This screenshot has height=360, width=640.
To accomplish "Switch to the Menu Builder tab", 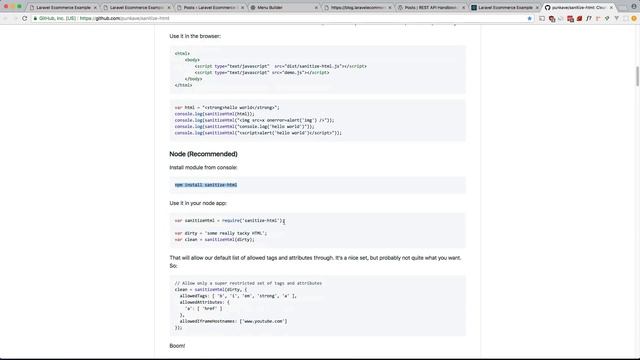I will click(x=284, y=7).
